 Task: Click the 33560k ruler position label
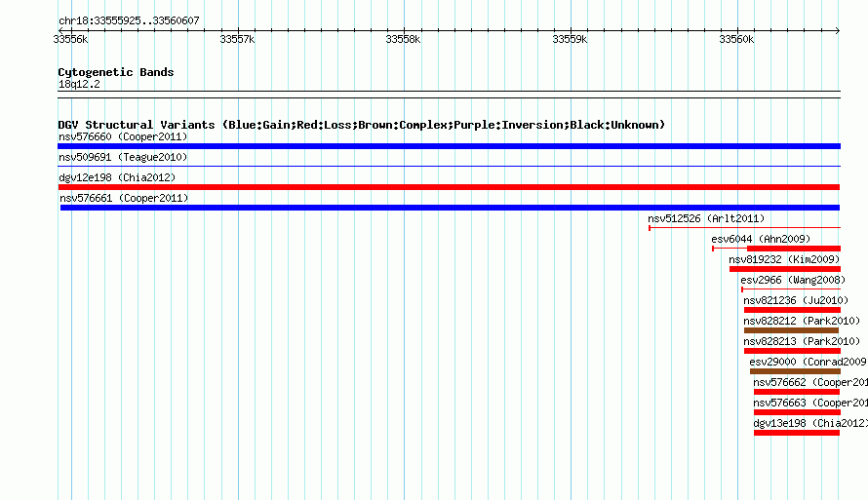point(736,39)
